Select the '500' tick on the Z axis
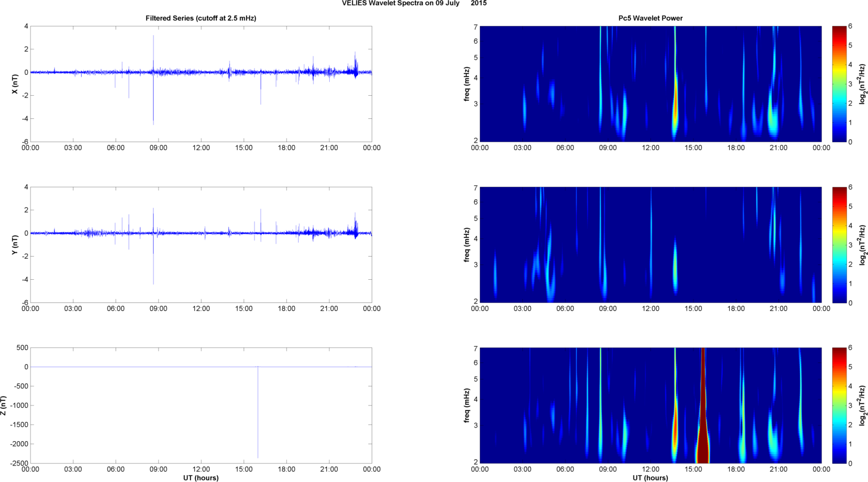The width and height of the screenshot is (868, 482). click(x=22, y=348)
